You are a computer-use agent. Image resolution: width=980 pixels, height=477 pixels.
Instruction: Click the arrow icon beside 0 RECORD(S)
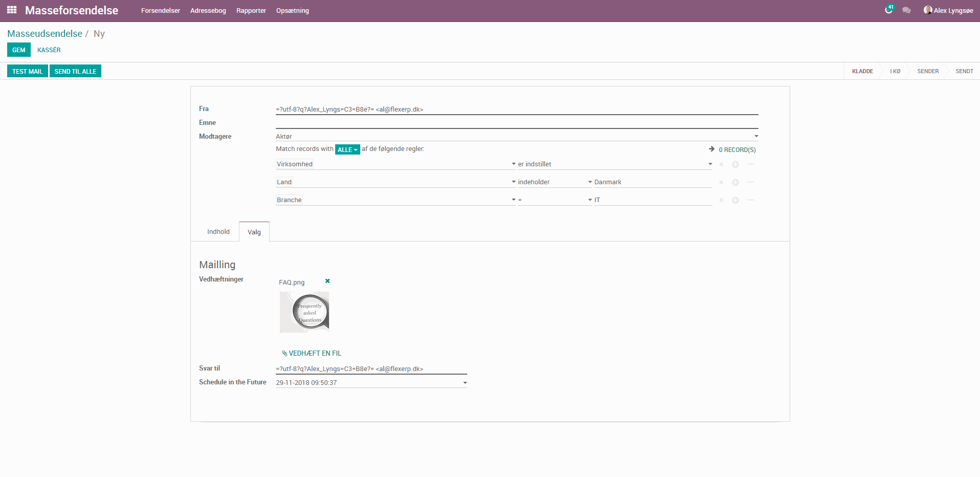pyautogui.click(x=711, y=149)
